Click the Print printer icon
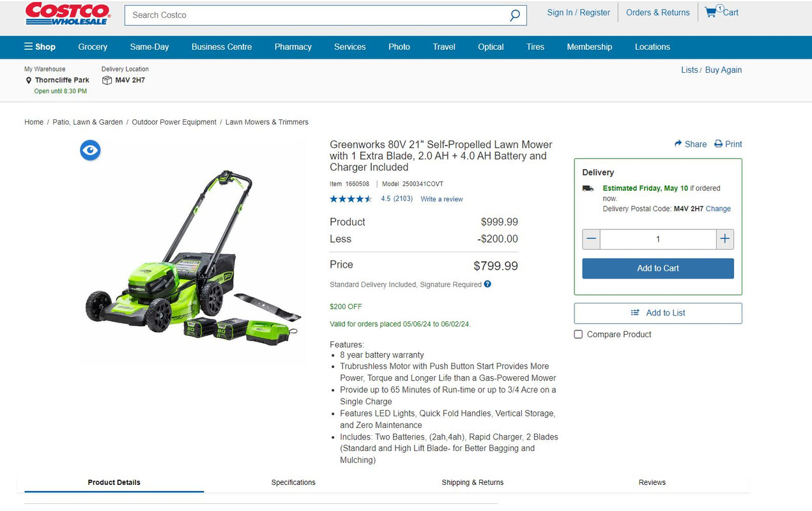 tap(718, 144)
